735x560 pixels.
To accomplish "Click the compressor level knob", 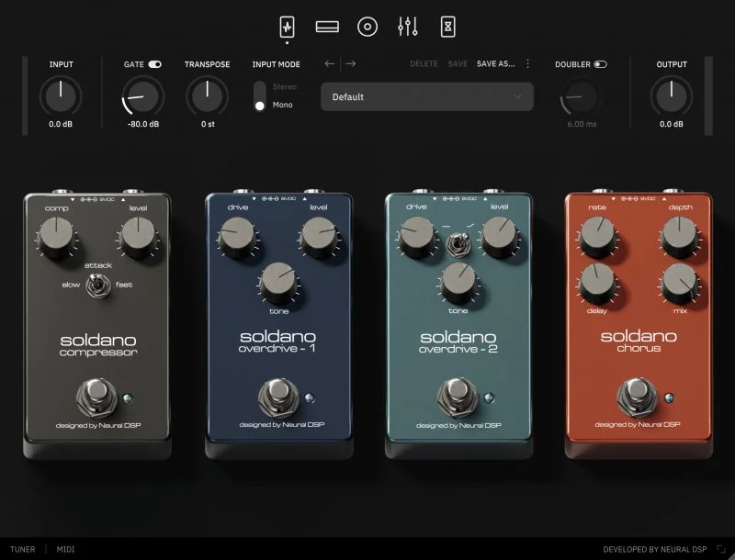I will point(138,237).
